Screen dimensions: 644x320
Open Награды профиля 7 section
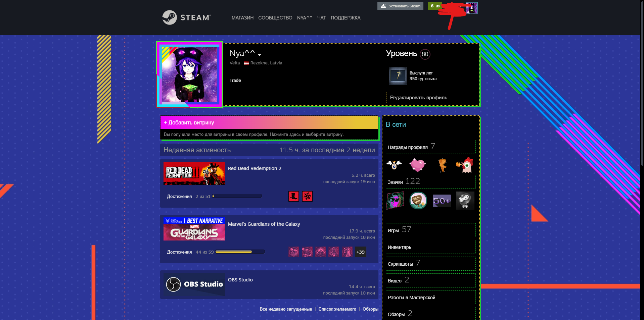(x=431, y=147)
